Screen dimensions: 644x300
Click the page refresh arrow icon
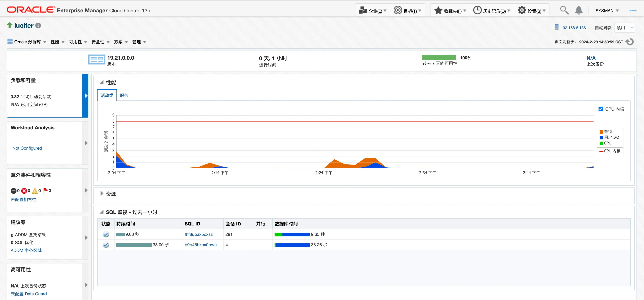coord(630,42)
